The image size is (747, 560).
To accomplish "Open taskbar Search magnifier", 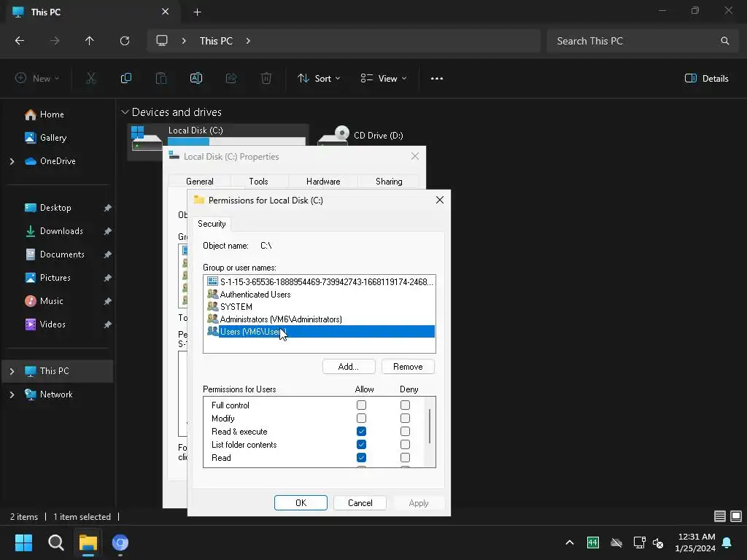I will (55, 542).
